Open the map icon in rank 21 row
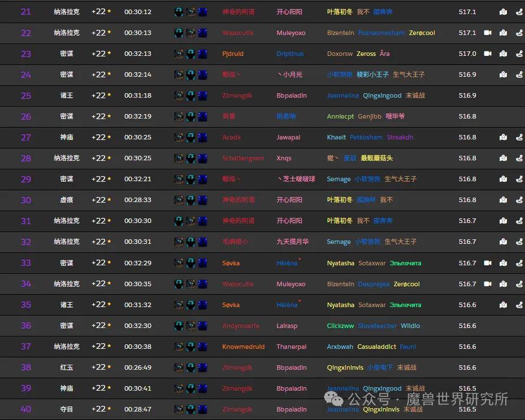 (503, 12)
